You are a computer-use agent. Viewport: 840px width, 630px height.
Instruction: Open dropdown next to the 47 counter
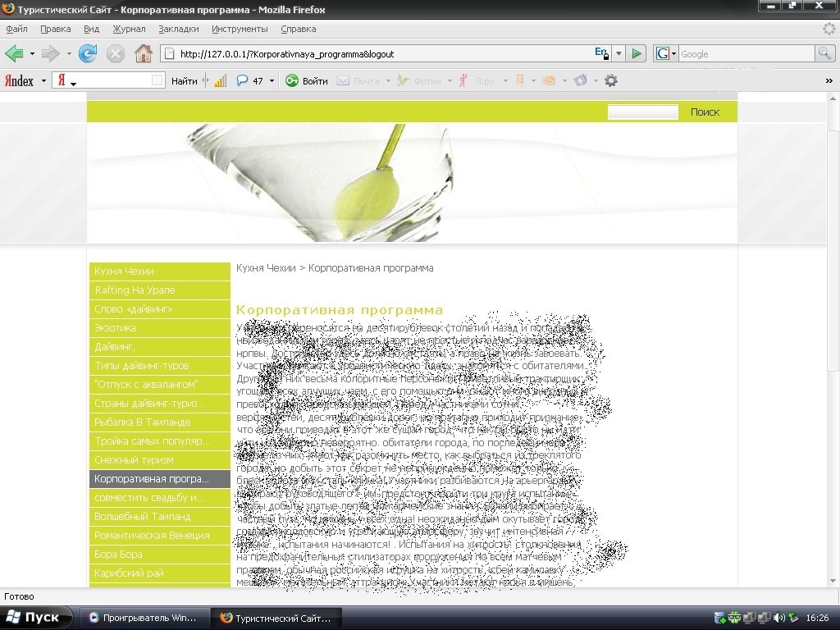(272, 81)
